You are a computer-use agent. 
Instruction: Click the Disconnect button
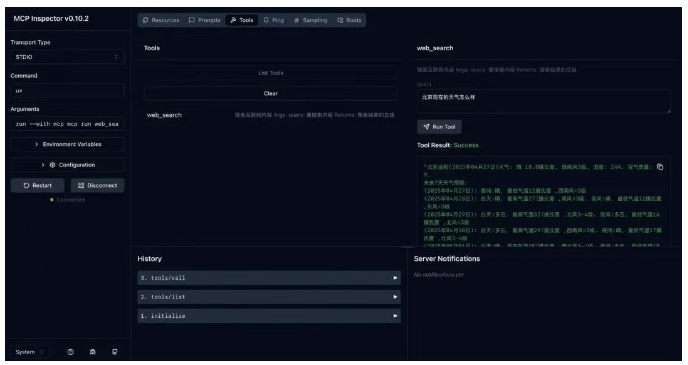click(97, 186)
